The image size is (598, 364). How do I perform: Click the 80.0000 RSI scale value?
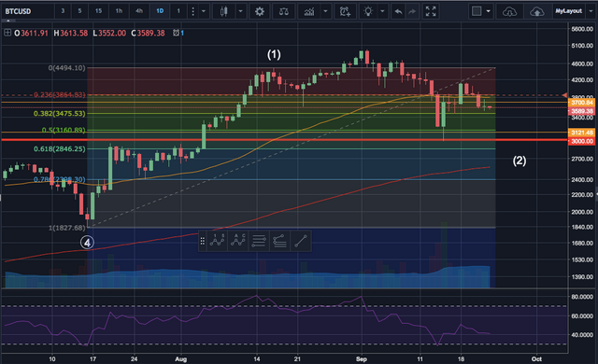click(582, 297)
